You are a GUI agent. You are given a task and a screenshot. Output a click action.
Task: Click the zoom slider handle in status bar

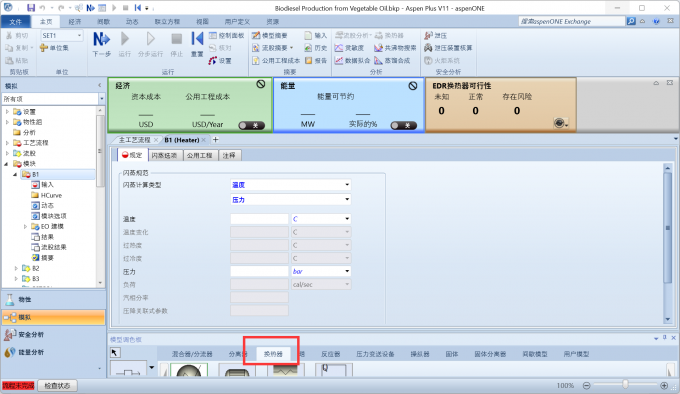click(x=625, y=384)
